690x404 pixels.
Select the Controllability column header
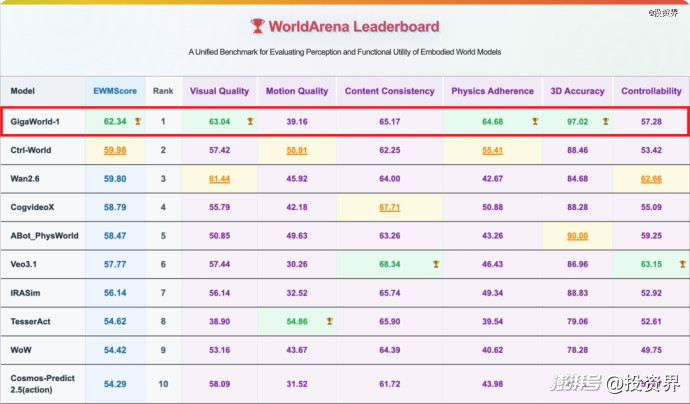[649, 91]
